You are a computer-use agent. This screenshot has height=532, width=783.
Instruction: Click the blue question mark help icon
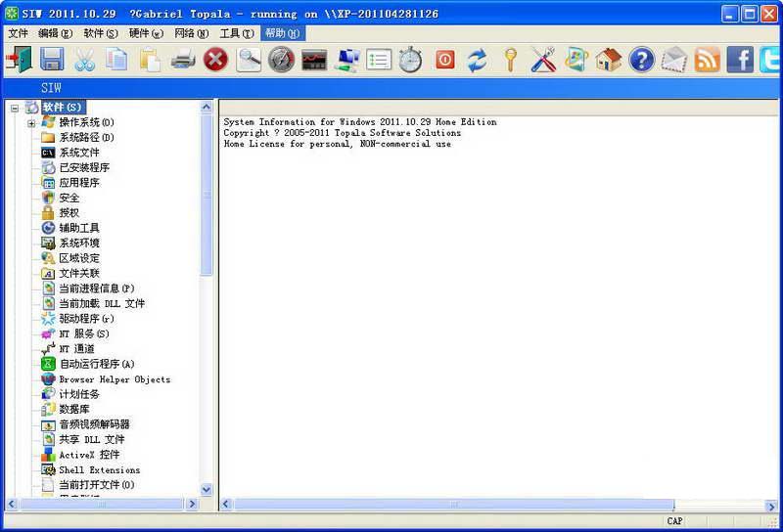(x=641, y=60)
